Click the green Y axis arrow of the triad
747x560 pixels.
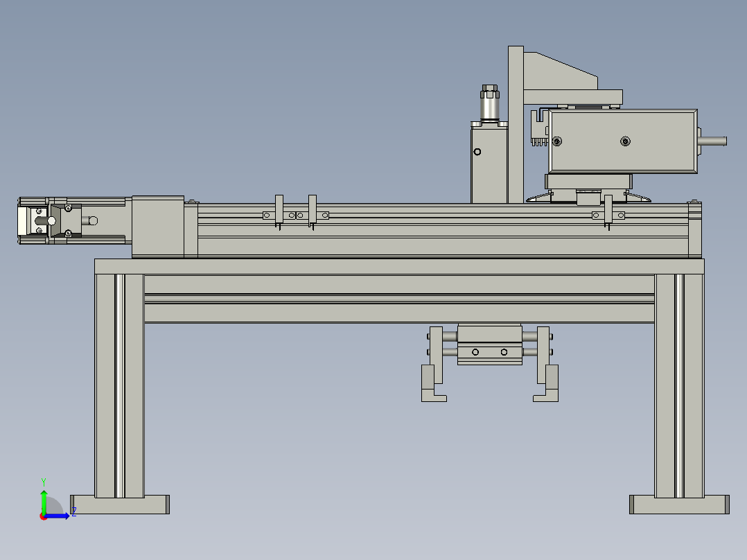click(x=44, y=501)
